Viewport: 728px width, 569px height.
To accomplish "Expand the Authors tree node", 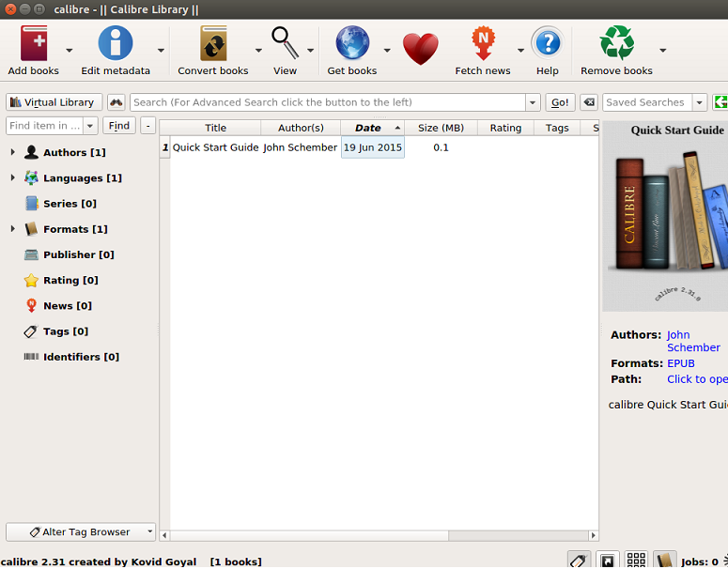I will 13,152.
